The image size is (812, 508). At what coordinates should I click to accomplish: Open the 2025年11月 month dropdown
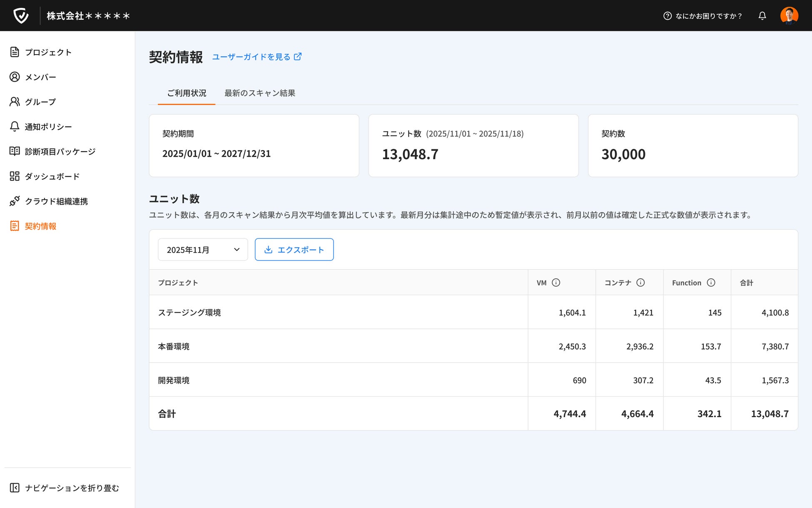pos(203,250)
